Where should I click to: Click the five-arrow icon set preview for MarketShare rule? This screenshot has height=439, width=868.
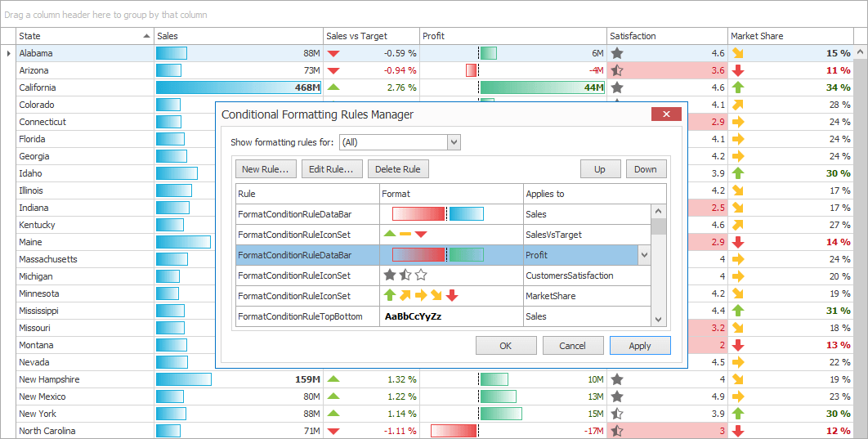click(x=421, y=296)
